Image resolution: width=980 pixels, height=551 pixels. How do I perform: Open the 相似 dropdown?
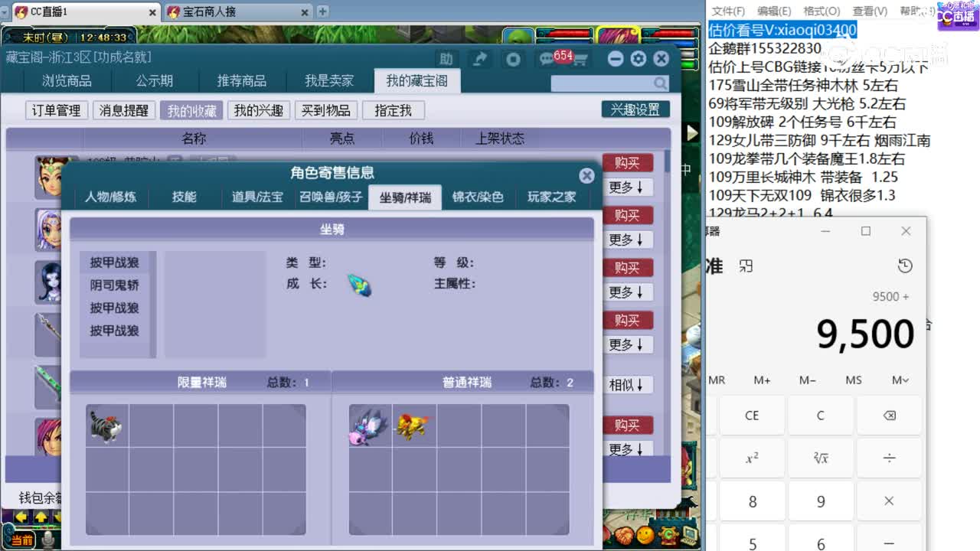626,384
